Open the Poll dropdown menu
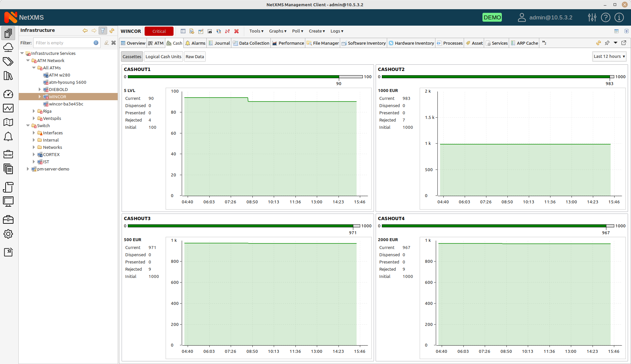The height and width of the screenshot is (364, 631). pyautogui.click(x=297, y=31)
